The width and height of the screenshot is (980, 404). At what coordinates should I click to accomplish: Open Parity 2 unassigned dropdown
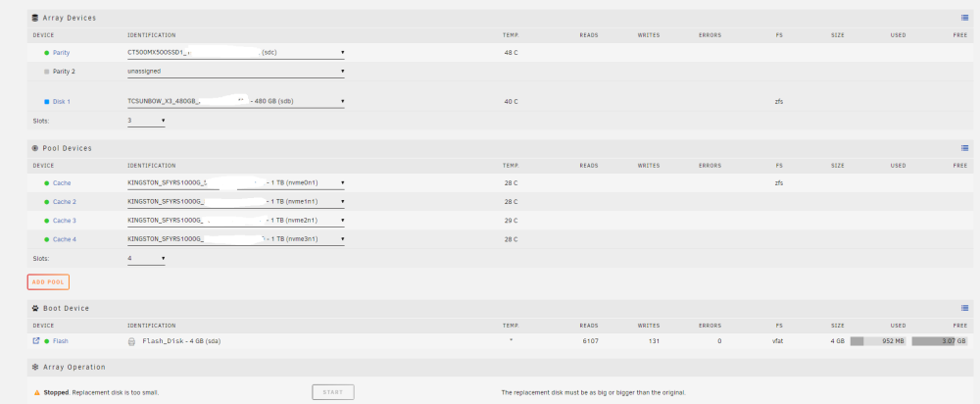point(235,72)
